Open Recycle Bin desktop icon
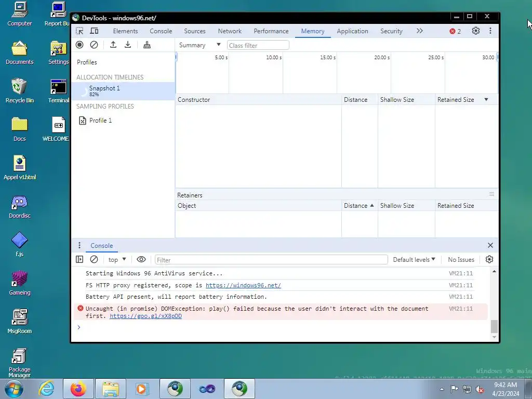532x399 pixels. coord(20,90)
